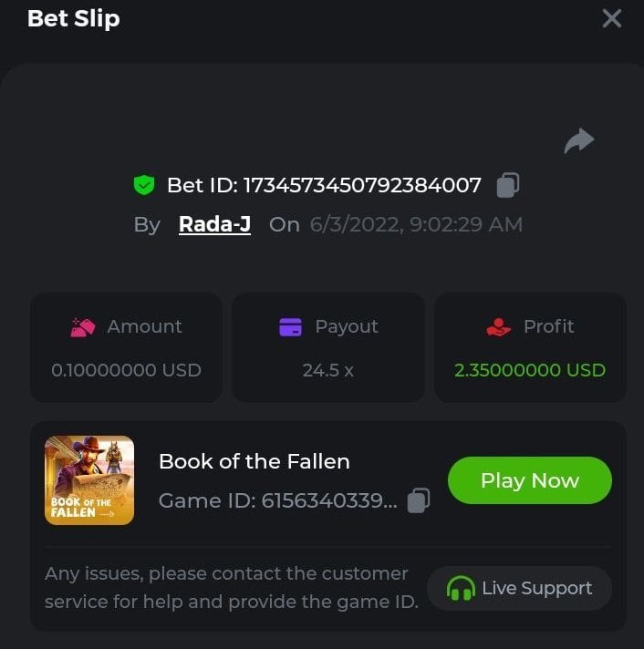
Task: Click the Profit icon
Action: (498, 327)
